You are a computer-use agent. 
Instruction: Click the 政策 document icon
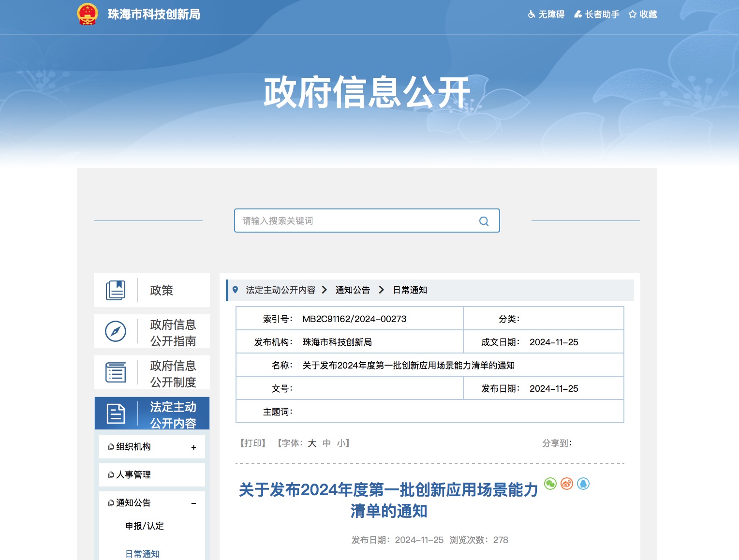pos(116,290)
